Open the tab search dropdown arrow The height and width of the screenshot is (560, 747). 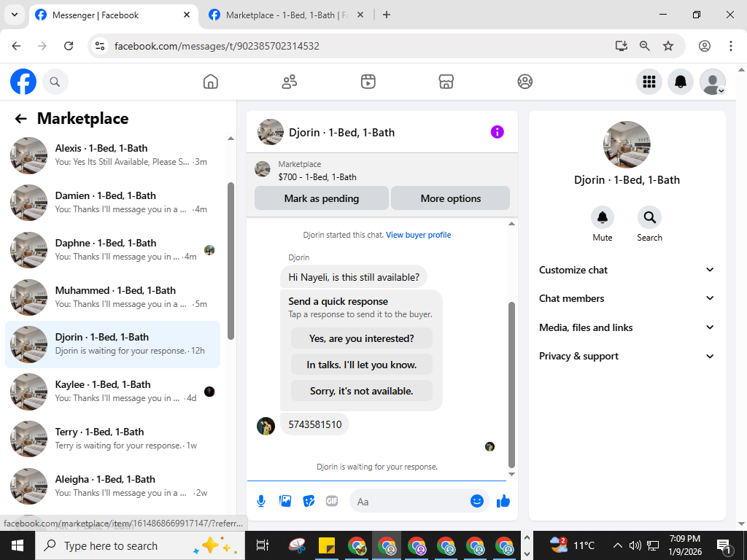(x=15, y=15)
